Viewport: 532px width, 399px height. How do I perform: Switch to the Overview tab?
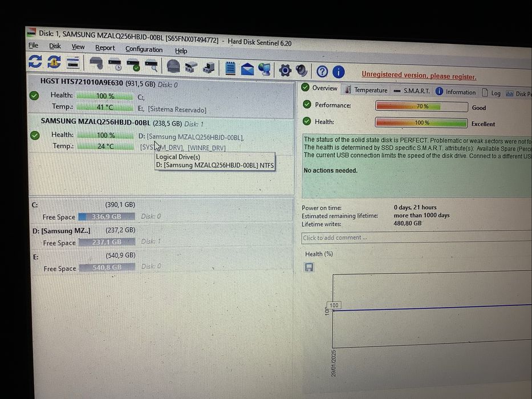tap(320, 88)
